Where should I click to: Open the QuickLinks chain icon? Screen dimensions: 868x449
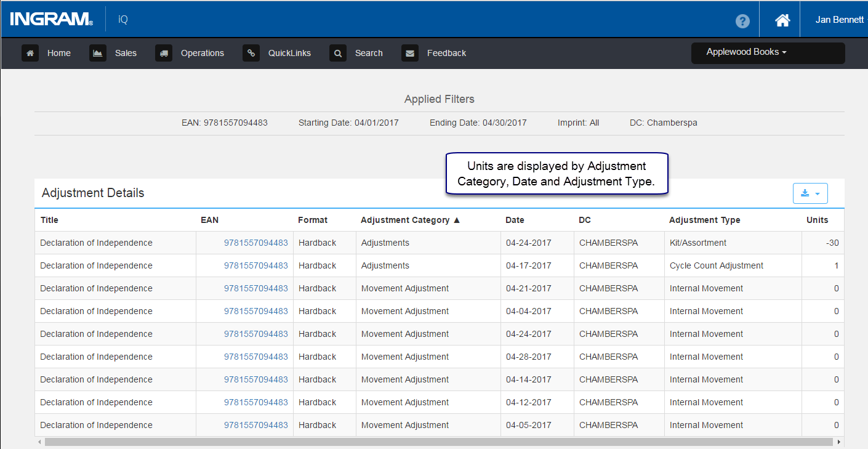251,53
